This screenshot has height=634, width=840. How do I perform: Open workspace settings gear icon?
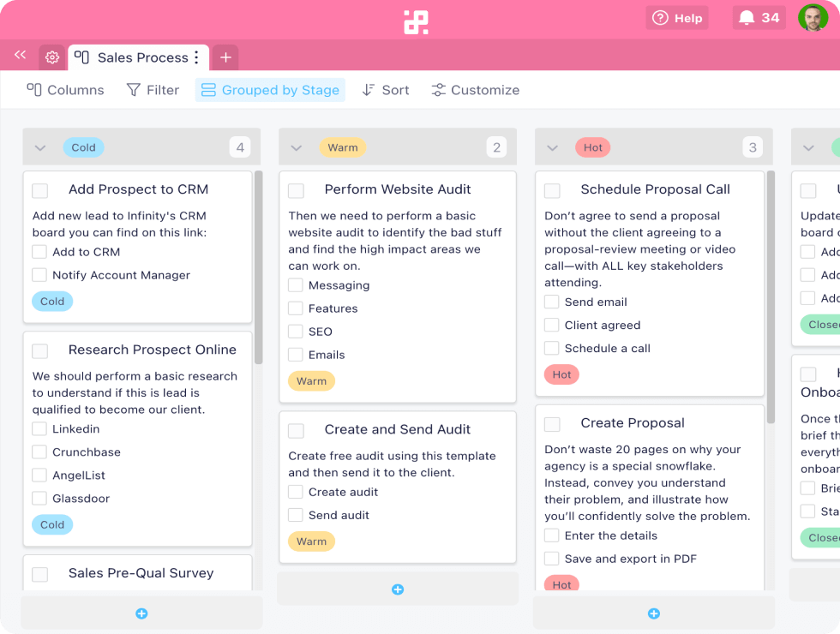click(52, 57)
